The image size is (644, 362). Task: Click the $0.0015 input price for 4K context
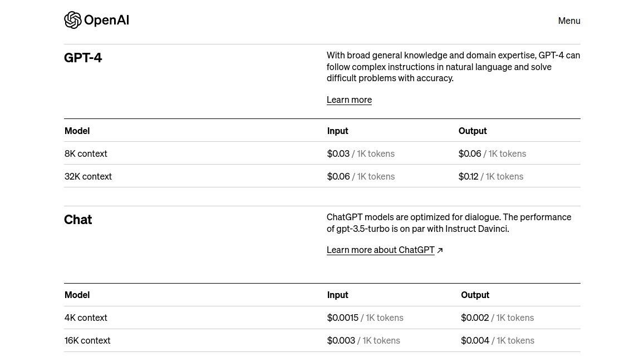click(343, 318)
